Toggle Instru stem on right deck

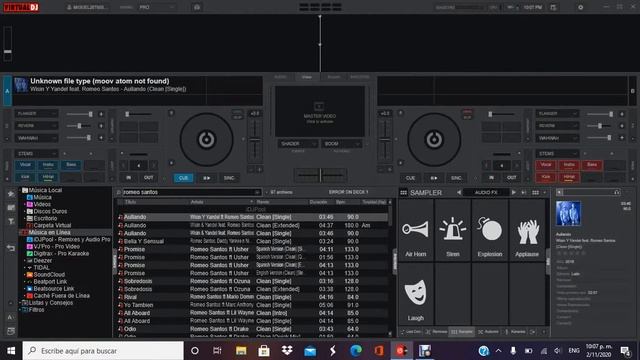pos(569,165)
